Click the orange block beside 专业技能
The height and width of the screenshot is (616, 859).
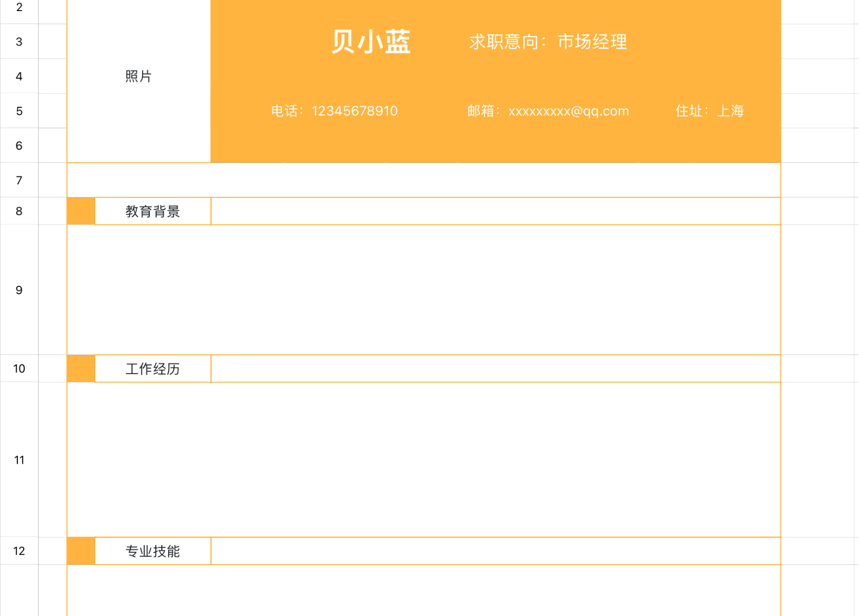coord(81,551)
